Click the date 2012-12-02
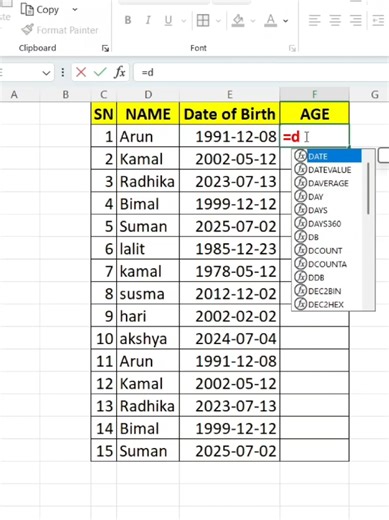 [x=230, y=294]
